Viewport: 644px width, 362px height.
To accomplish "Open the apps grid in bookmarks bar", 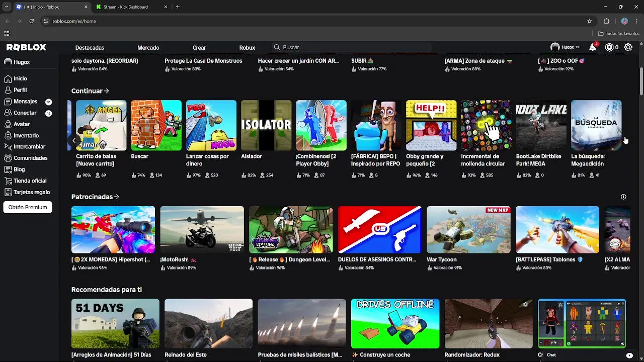I will [7, 34].
